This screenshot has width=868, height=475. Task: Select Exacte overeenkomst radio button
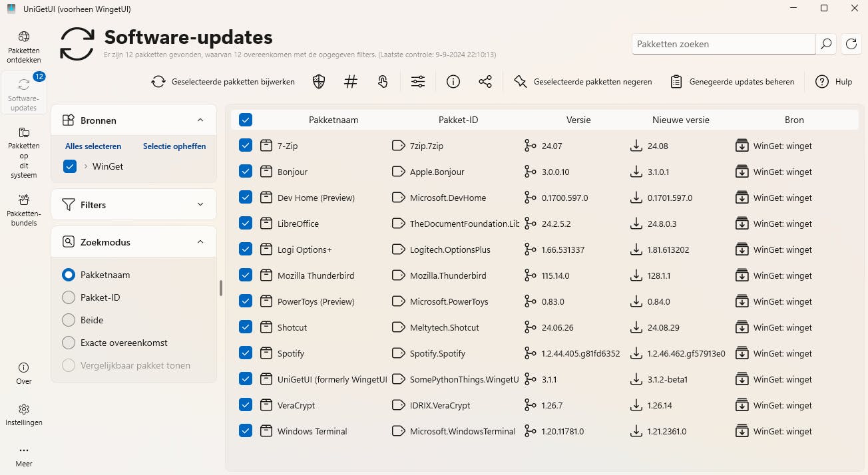tap(69, 343)
